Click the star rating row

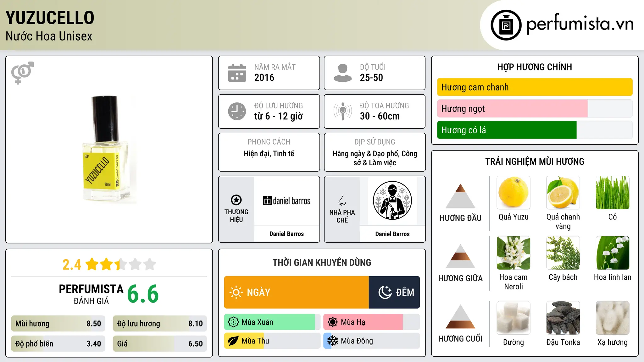tap(121, 264)
